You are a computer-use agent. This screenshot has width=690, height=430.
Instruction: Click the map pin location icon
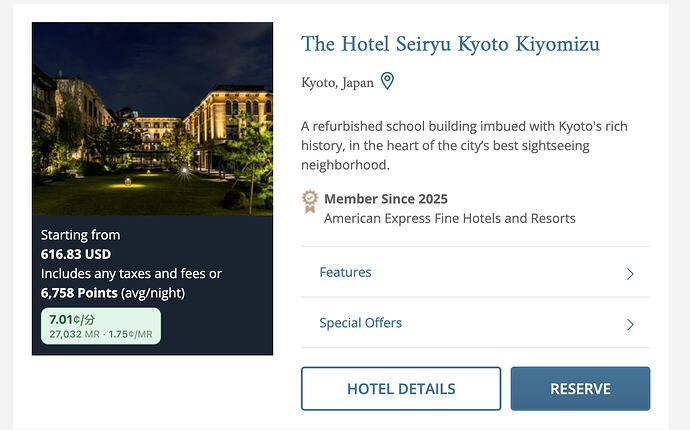coord(387,81)
